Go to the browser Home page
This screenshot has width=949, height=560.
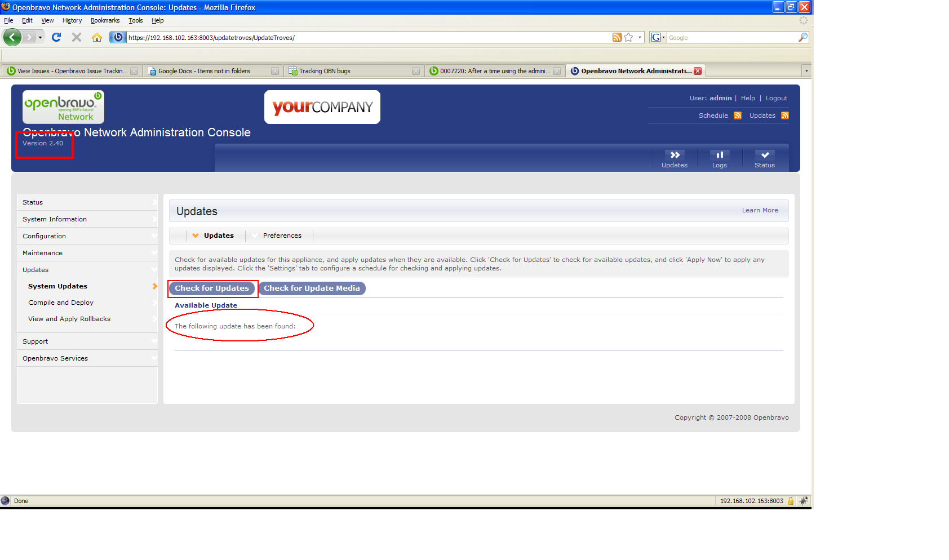click(x=97, y=37)
